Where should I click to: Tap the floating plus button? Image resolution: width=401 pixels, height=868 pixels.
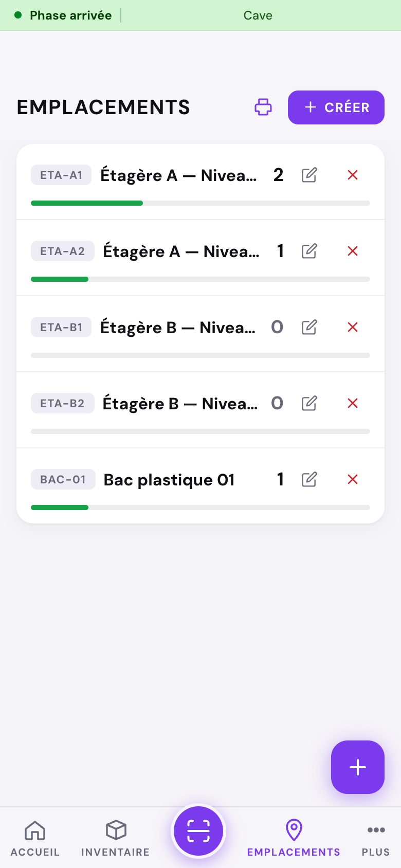click(358, 767)
